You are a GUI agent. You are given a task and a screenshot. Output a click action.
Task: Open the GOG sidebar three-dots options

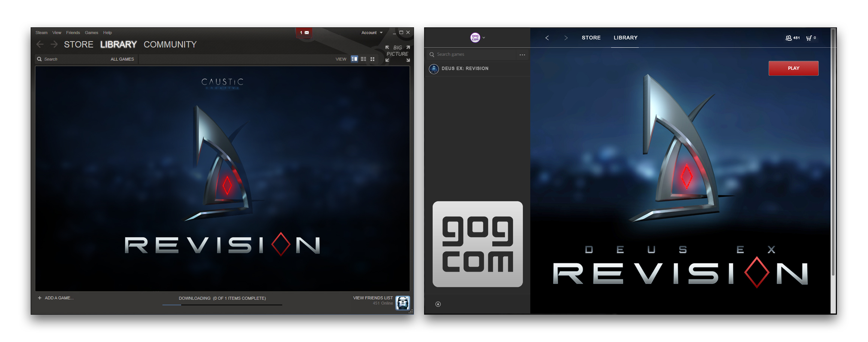pyautogui.click(x=522, y=55)
